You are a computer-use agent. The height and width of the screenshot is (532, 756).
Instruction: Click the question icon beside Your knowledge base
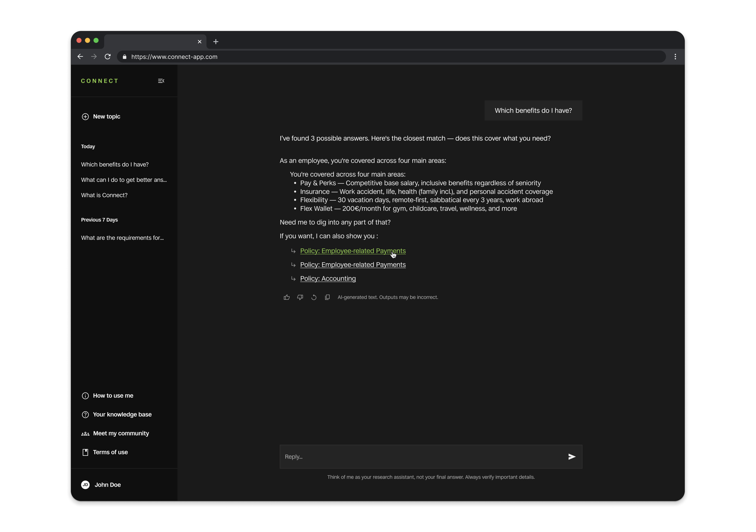(85, 414)
